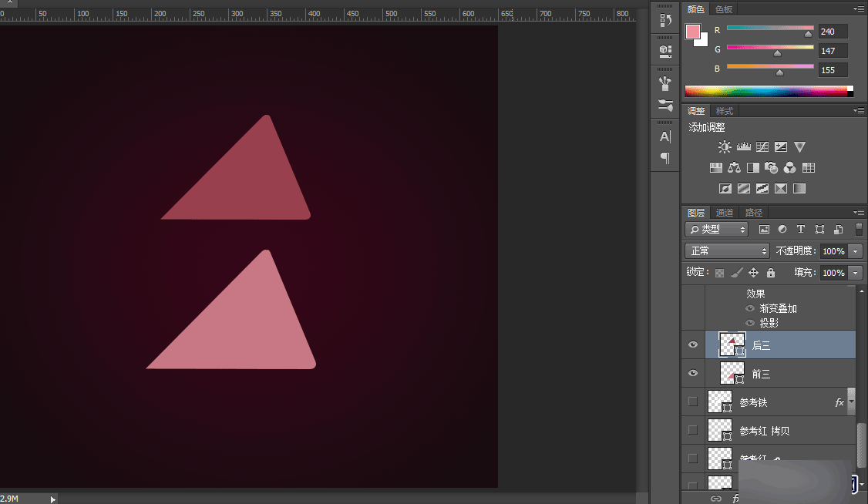The height and width of the screenshot is (504, 868).
Task: Switch to the 路径 tab
Action: point(753,213)
